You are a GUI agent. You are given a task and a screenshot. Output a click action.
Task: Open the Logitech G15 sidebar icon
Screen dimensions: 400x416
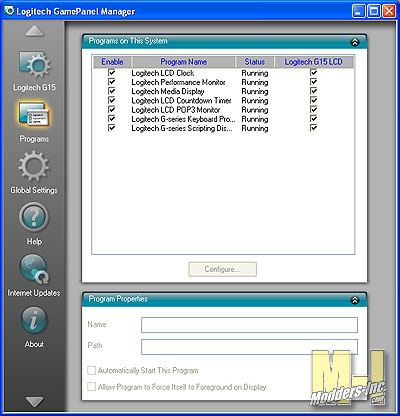pyautogui.click(x=35, y=64)
